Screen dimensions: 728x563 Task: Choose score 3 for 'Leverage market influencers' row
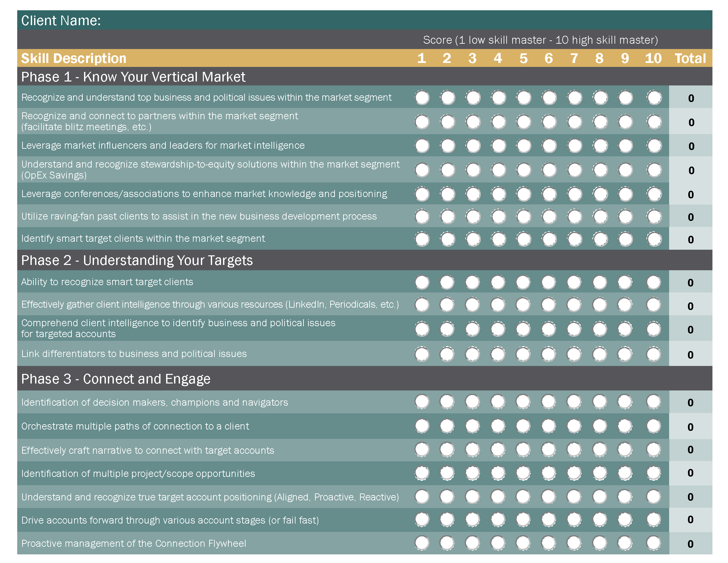[x=473, y=146]
